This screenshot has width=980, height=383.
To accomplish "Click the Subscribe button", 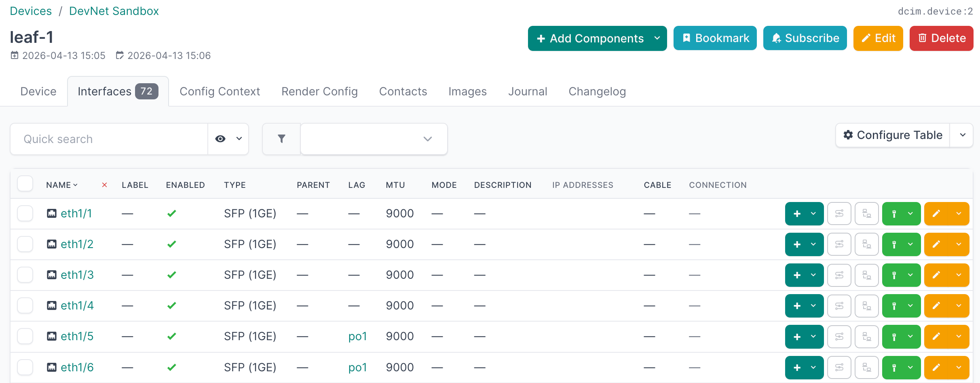I will pos(805,38).
